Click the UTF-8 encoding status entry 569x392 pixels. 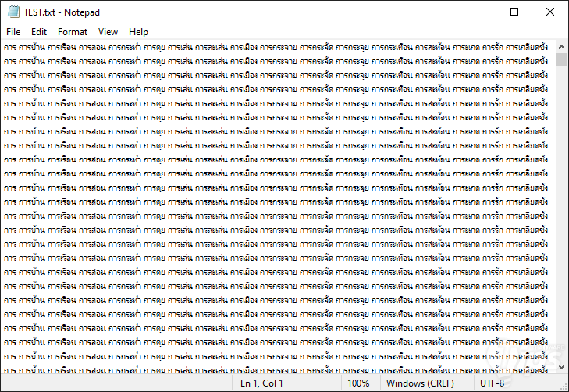pos(492,383)
